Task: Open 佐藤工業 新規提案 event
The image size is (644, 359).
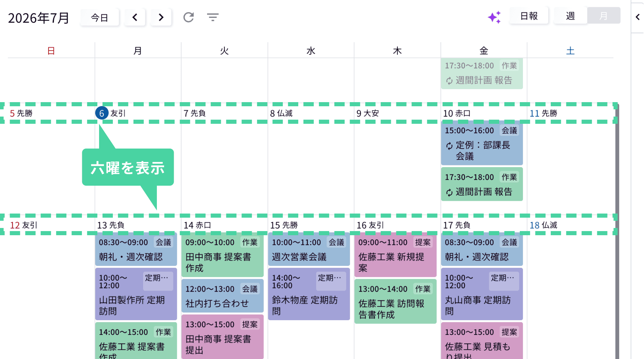Action: coord(395,255)
